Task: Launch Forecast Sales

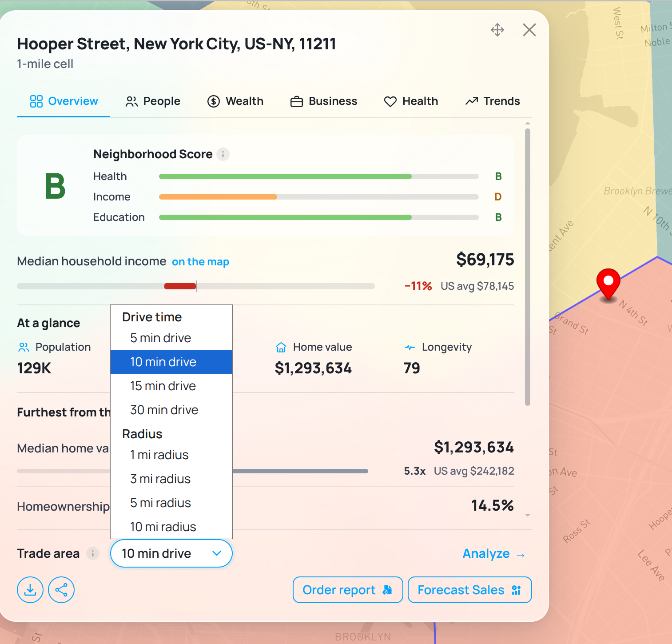Action: point(470,590)
